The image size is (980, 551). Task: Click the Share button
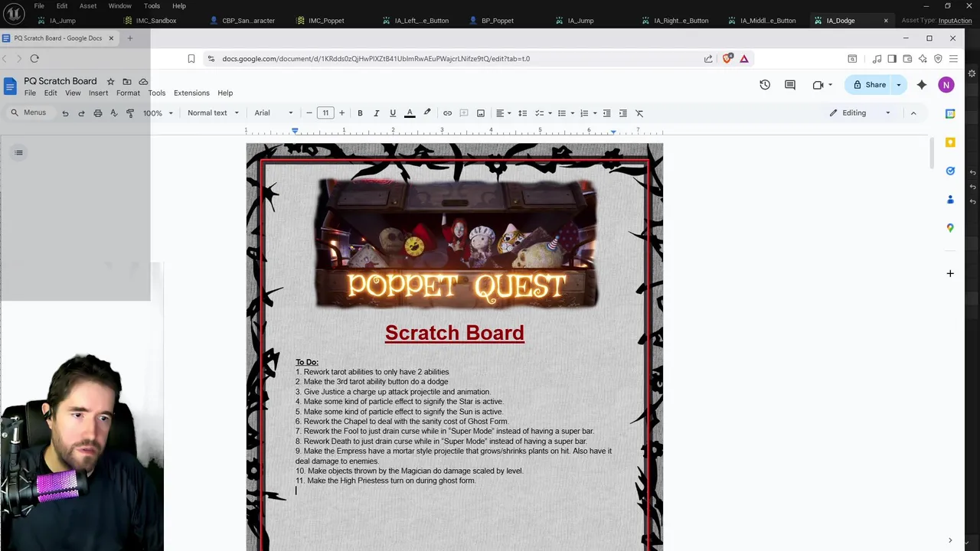pos(869,85)
